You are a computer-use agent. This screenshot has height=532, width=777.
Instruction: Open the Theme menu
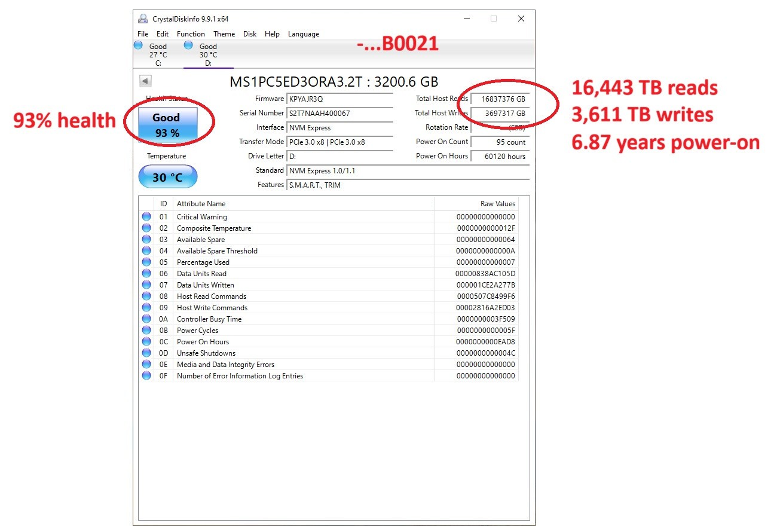point(224,34)
